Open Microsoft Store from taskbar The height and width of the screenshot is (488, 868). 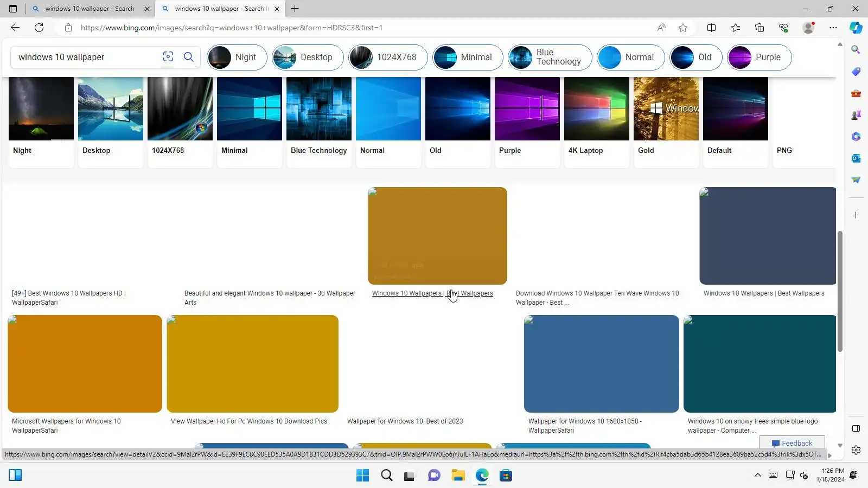[x=506, y=476]
